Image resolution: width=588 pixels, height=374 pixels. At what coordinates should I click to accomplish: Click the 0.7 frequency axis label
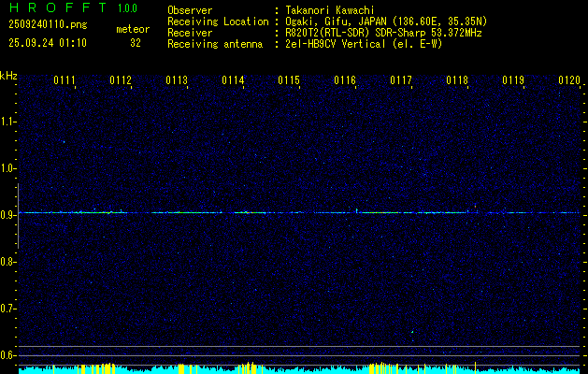click(7, 309)
